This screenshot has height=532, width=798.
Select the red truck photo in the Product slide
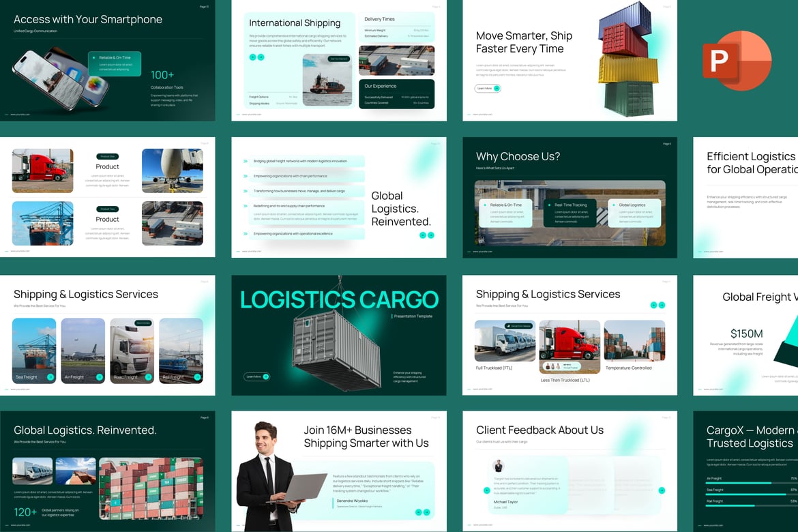[43, 171]
